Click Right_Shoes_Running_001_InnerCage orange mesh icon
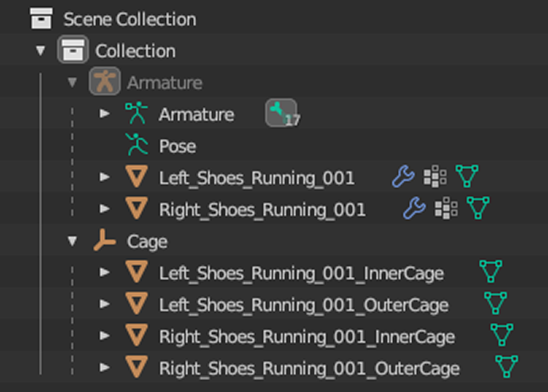 (x=137, y=336)
